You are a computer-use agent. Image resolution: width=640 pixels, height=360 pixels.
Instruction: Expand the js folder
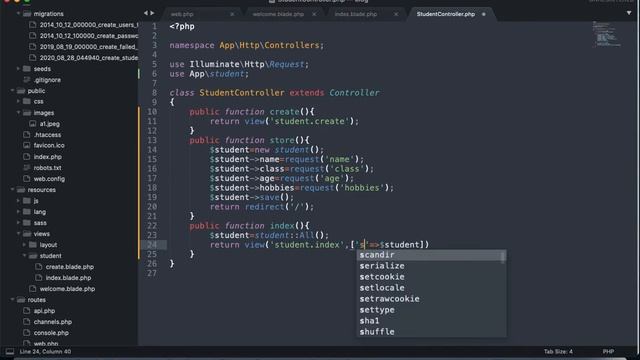(x=18, y=201)
